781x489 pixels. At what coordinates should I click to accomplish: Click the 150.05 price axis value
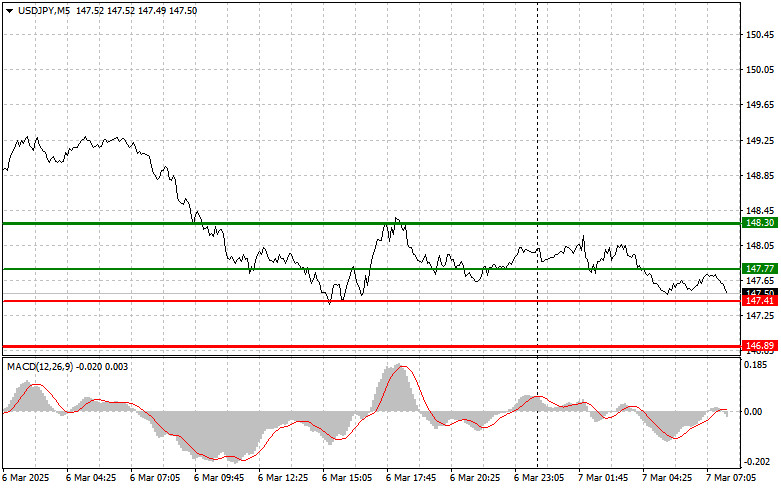pyautogui.click(x=760, y=70)
